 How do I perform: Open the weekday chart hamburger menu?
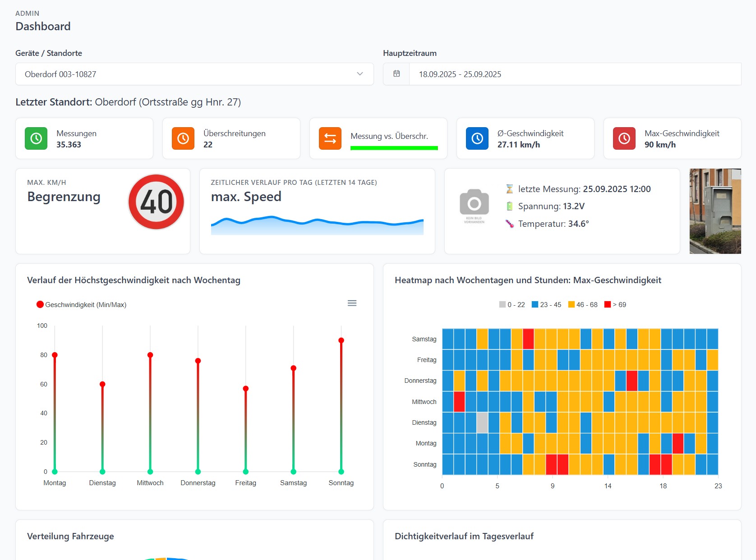352,303
